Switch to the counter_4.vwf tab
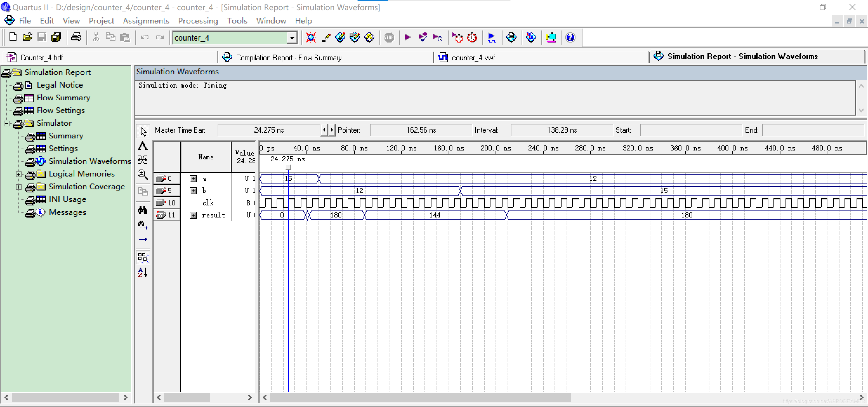This screenshot has width=868, height=407. pos(473,58)
